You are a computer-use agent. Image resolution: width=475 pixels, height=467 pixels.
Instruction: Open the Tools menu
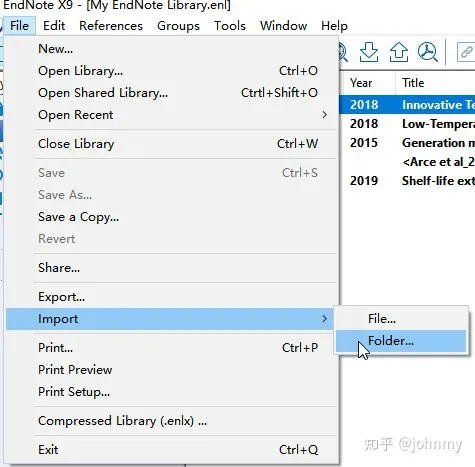tap(230, 26)
